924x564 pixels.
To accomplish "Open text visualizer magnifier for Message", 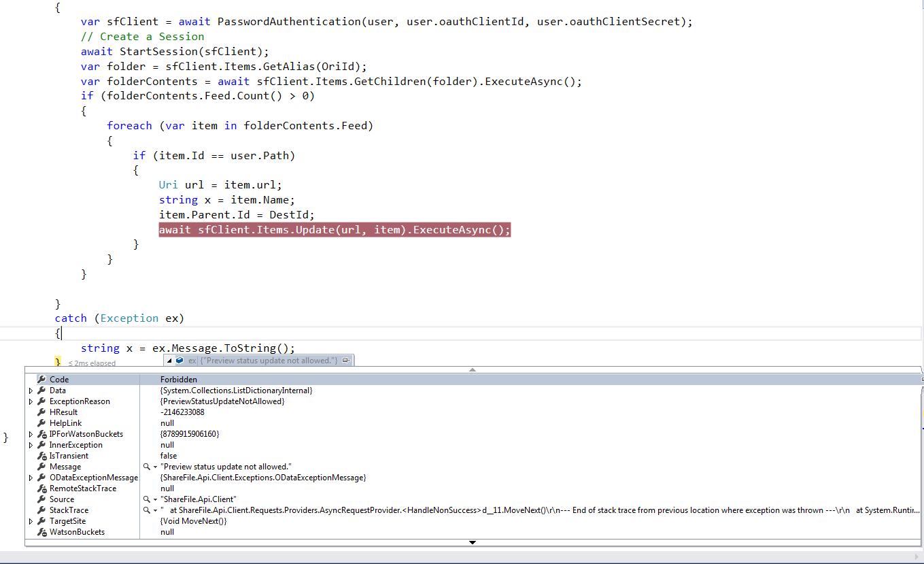I will (x=146, y=467).
